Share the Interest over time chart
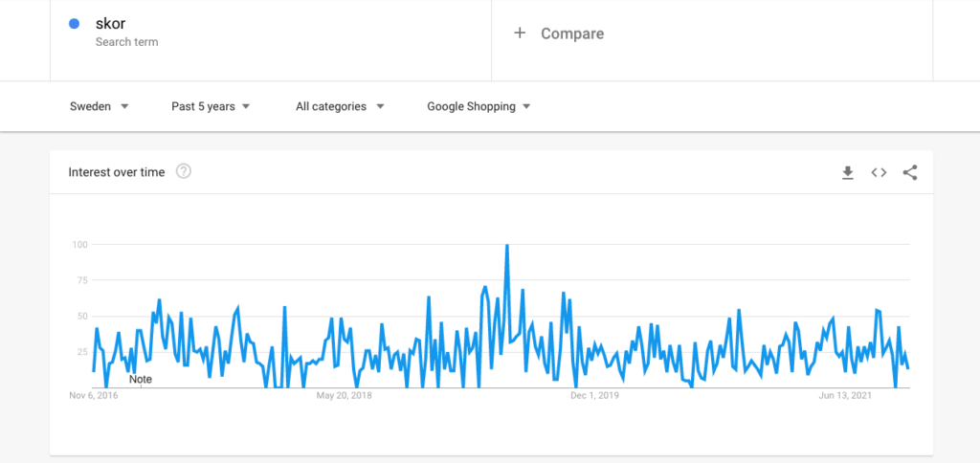 (x=910, y=172)
